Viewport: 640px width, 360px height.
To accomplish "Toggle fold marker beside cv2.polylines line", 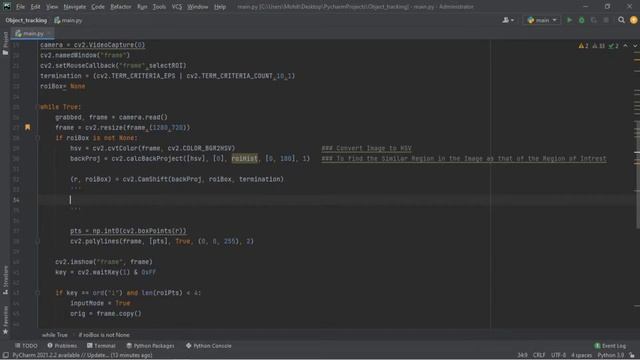I will point(37,241).
